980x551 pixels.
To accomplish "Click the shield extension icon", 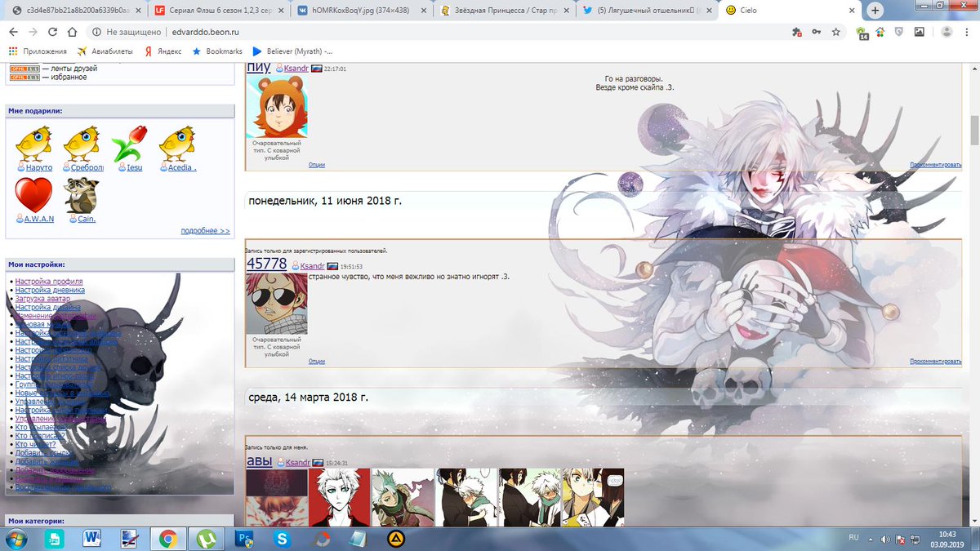I will (899, 32).
